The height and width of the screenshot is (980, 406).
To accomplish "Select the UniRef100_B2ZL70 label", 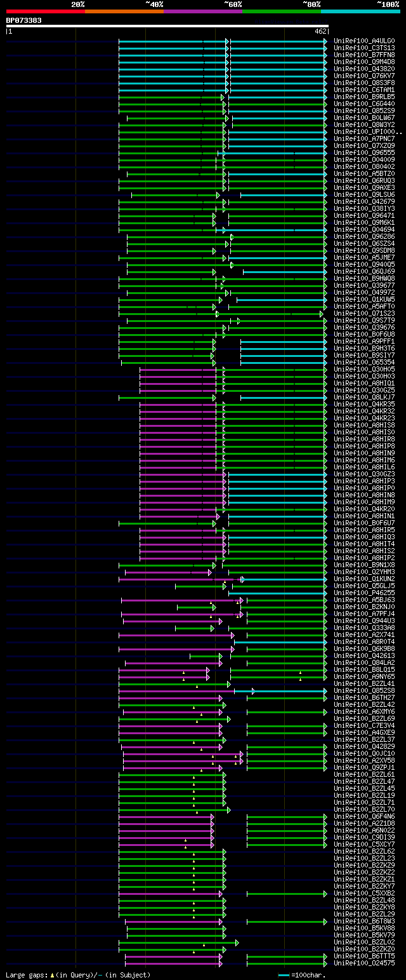I will point(364,809).
